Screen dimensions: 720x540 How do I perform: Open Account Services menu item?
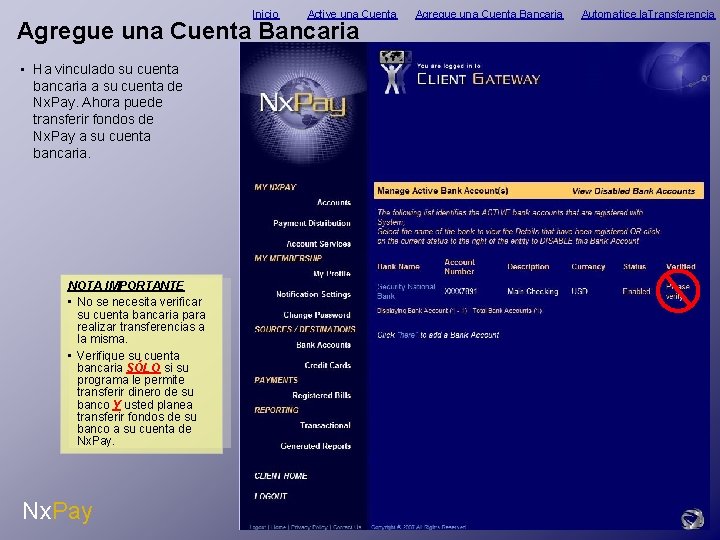coord(319,244)
